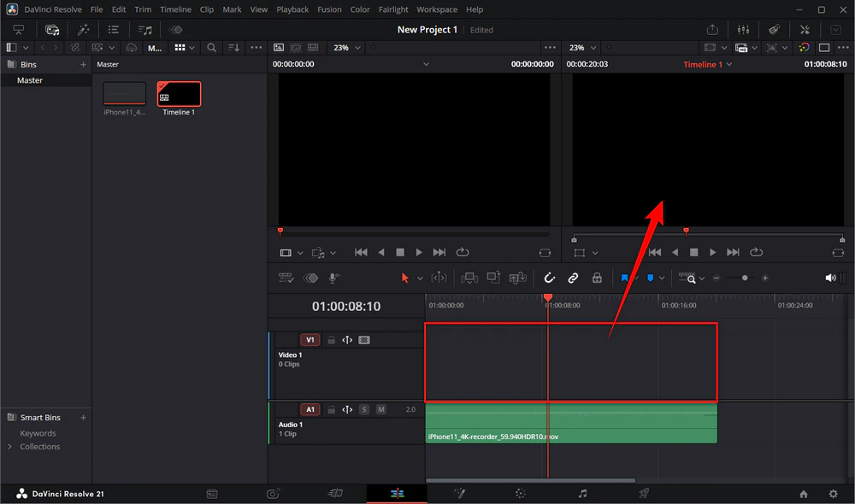This screenshot has width=855, height=504.
Task: Zoom in timeline with plus button
Action: [x=765, y=278]
